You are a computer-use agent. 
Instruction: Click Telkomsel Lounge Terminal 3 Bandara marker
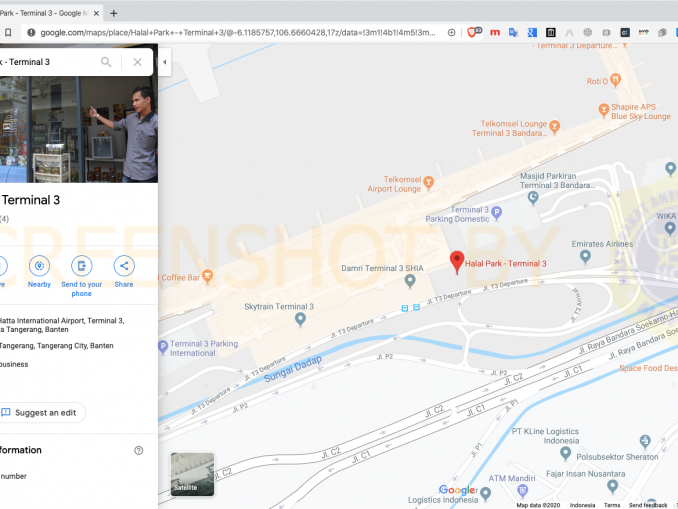[555, 127]
